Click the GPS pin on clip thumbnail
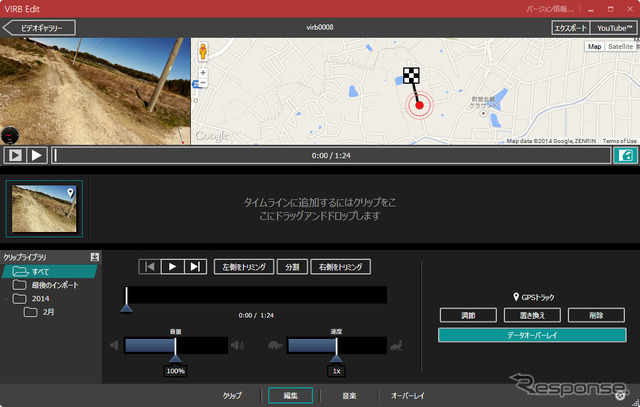Viewport: 640px width, 407px height. (71, 193)
